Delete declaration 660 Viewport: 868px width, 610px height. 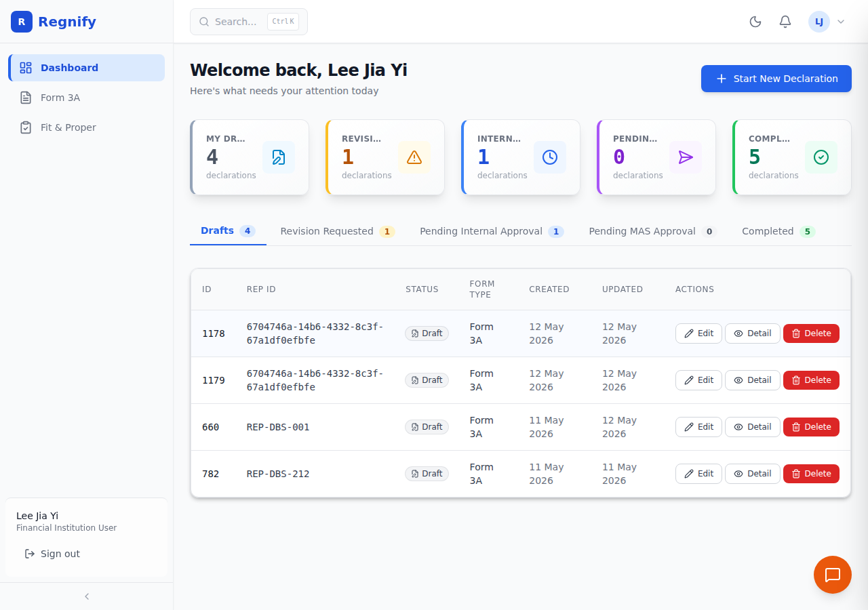pyautogui.click(x=811, y=427)
